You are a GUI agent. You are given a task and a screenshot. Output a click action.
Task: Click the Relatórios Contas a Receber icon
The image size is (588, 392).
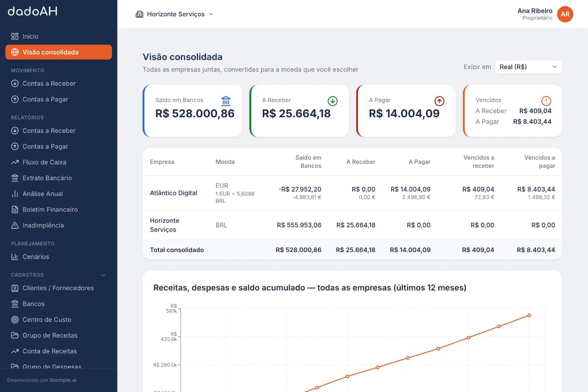tap(15, 131)
